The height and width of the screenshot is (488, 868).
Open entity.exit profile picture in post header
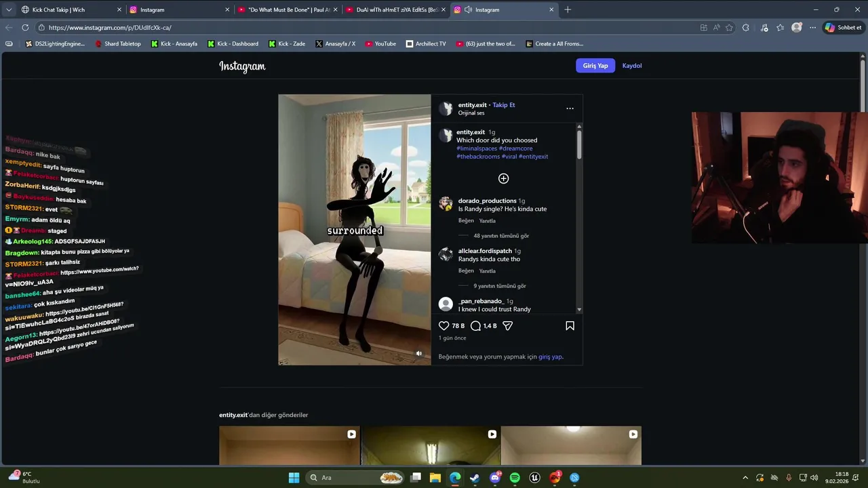(x=446, y=108)
